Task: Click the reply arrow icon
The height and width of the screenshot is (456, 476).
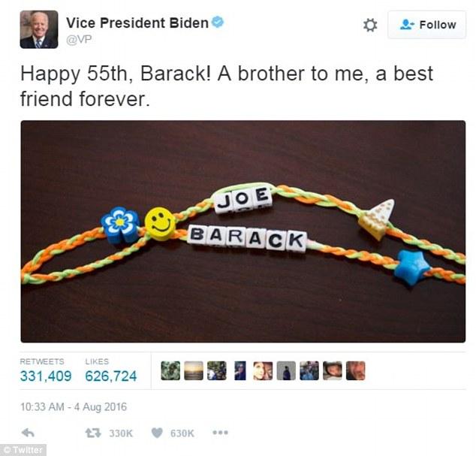Action: click(x=28, y=433)
